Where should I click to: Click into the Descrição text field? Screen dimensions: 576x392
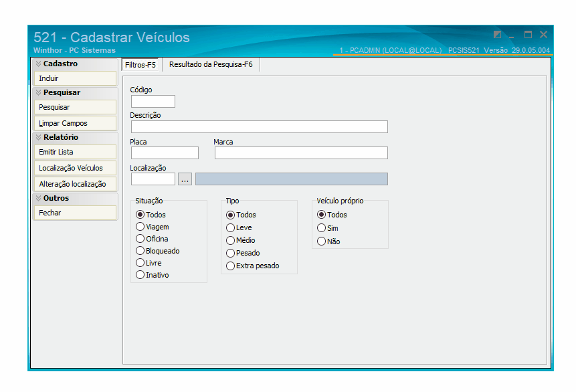click(260, 126)
